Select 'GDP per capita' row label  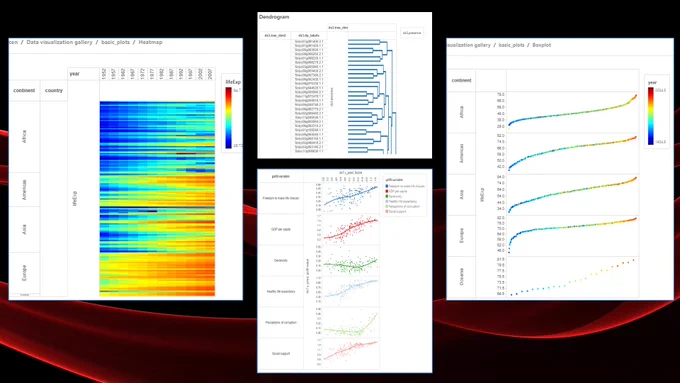click(281, 229)
